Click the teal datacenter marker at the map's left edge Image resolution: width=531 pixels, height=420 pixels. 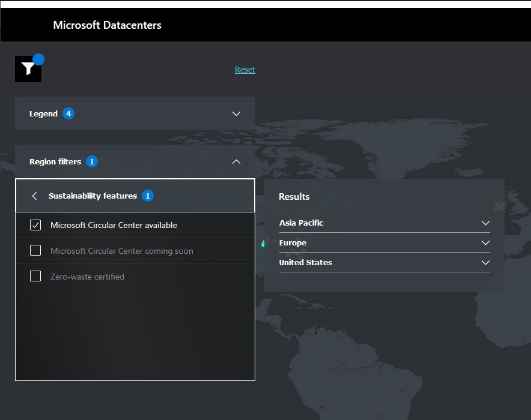[262, 244]
